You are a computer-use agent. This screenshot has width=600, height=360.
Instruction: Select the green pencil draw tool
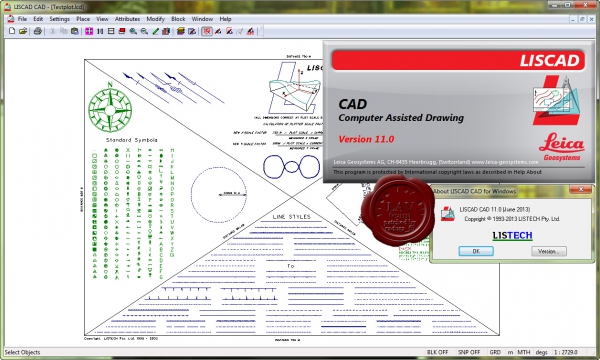click(x=155, y=31)
